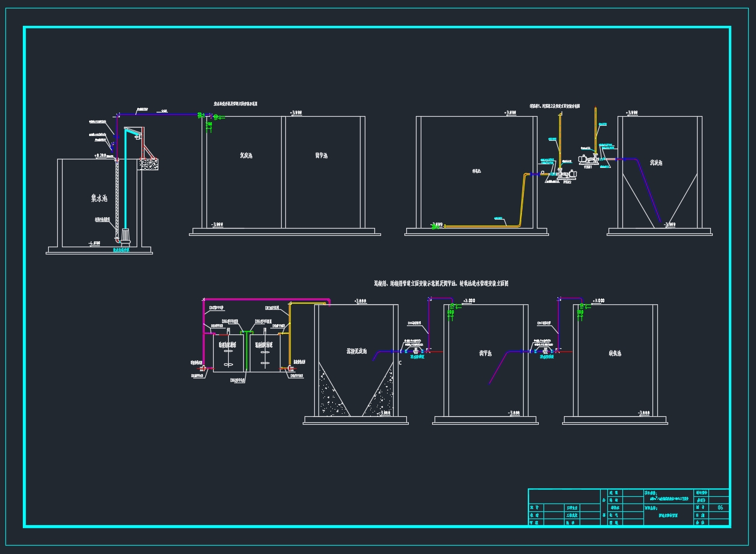Select the -4.000 elevation mark in 集水池
The height and width of the screenshot is (554, 756).
(94, 243)
